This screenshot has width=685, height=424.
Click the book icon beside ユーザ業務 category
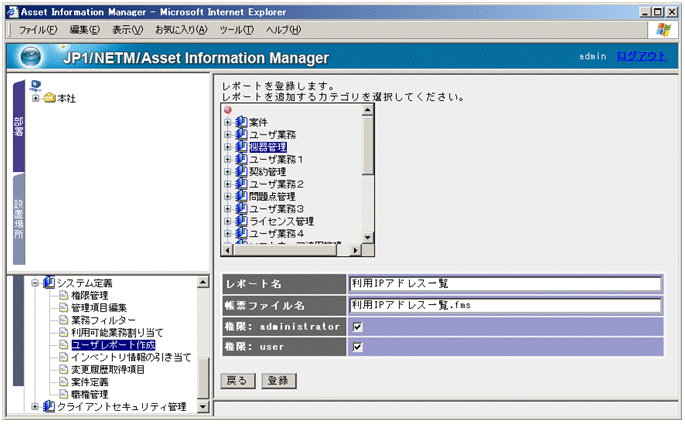tap(241, 134)
